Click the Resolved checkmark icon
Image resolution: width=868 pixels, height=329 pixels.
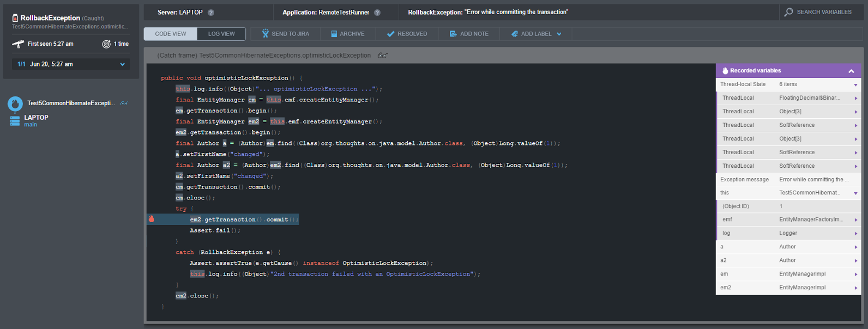click(390, 34)
